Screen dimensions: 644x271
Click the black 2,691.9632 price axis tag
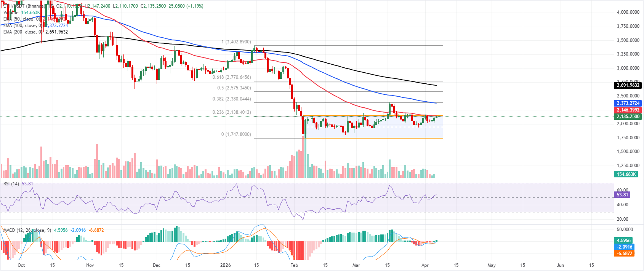coord(628,85)
